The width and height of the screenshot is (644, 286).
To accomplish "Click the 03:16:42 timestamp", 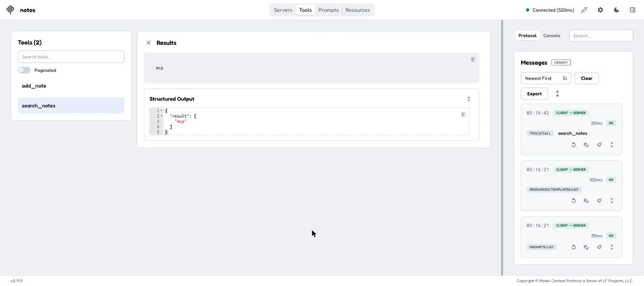I will 538,113.
